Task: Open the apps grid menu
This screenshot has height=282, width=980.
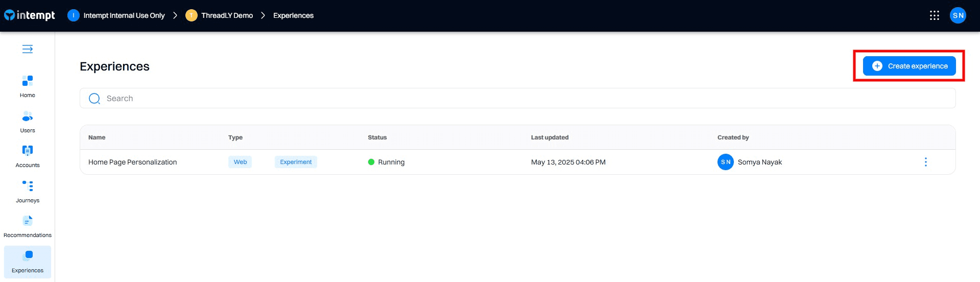Action: [934, 15]
